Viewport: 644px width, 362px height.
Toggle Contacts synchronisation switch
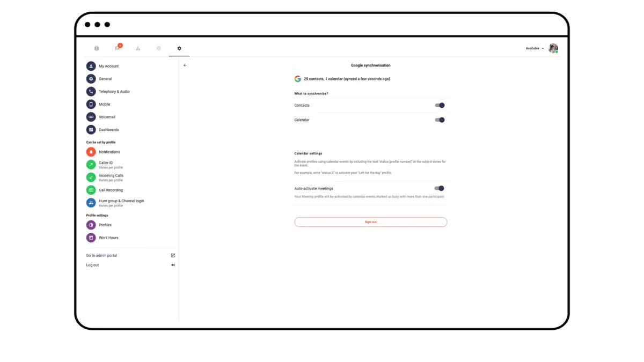440,106
